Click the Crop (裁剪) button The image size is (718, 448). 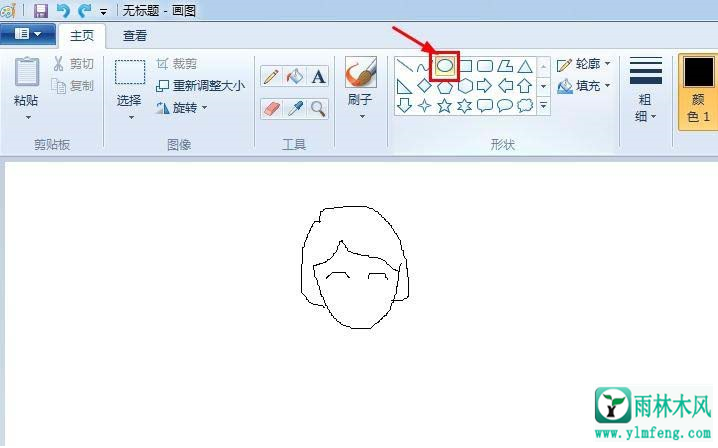(177, 64)
